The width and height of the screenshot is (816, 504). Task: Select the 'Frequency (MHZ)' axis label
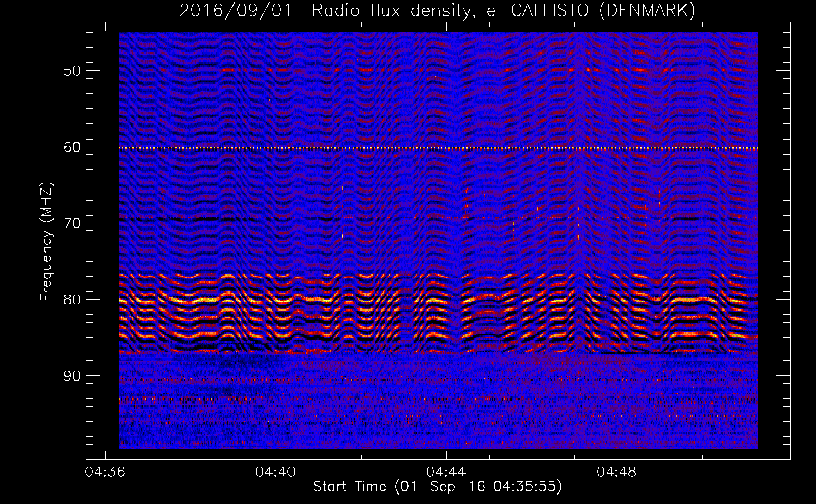(46, 242)
